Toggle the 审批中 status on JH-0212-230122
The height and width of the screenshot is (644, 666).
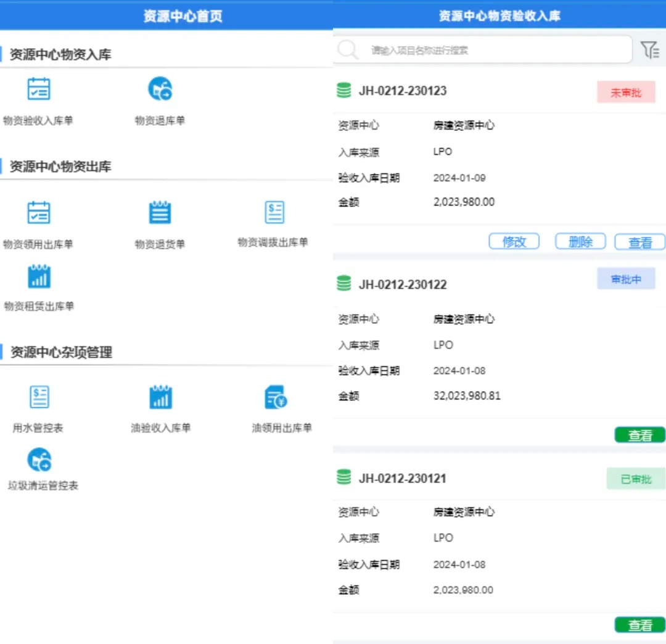pos(626,279)
